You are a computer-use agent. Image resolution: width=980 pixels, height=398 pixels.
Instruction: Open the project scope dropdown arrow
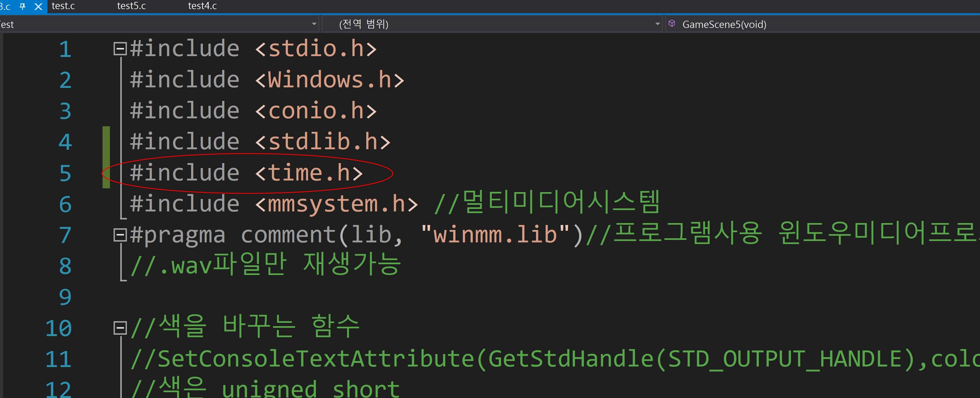tap(314, 24)
